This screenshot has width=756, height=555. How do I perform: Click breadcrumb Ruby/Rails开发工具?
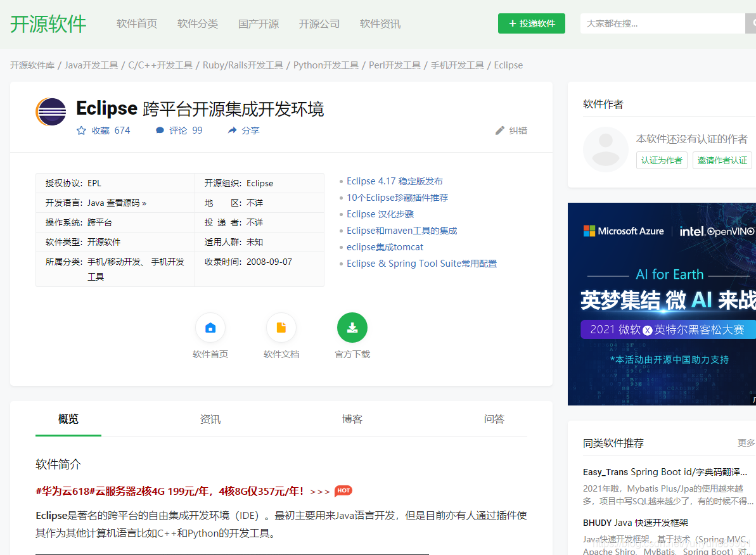tap(243, 65)
